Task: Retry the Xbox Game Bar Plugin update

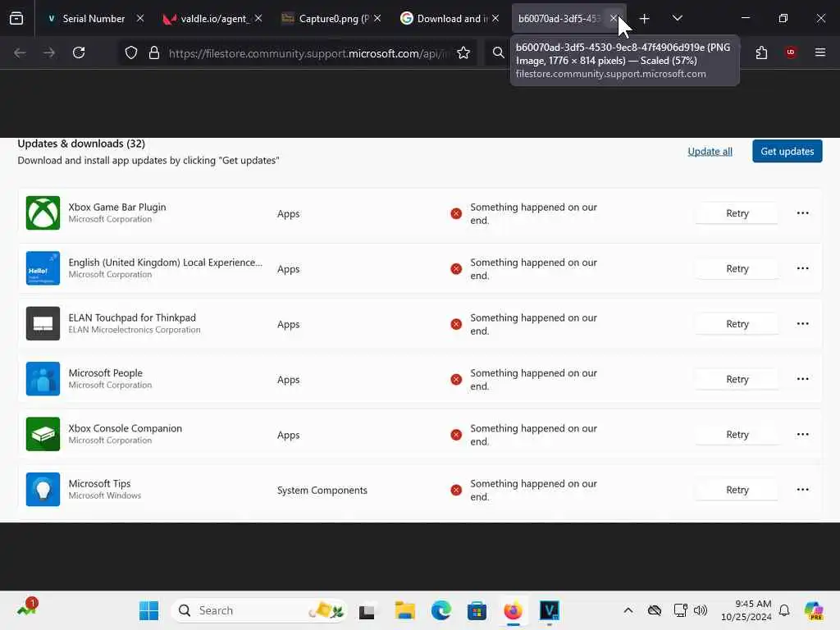Action: click(x=737, y=213)
